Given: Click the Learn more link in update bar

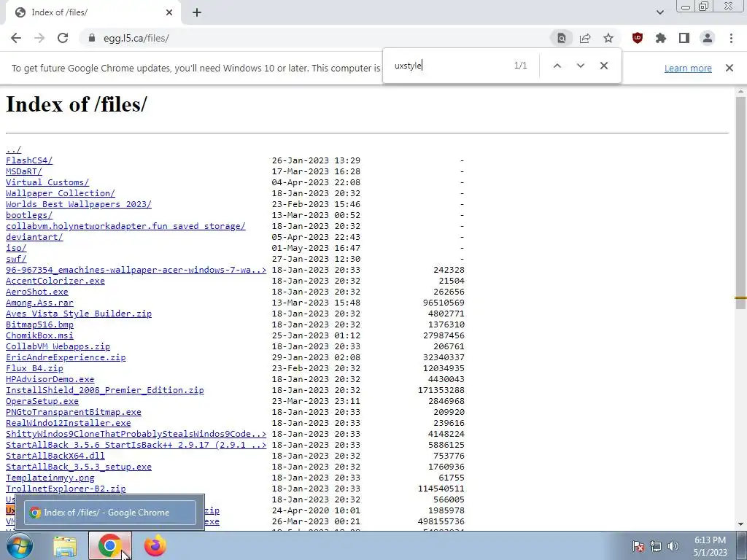Looking at the screenshot, I should (688, 68).
